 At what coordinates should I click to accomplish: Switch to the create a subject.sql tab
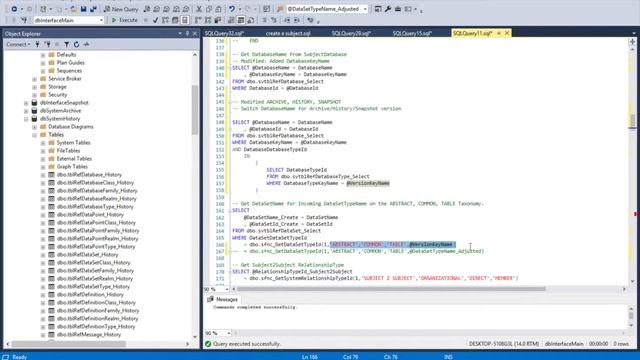coord(288,33)
